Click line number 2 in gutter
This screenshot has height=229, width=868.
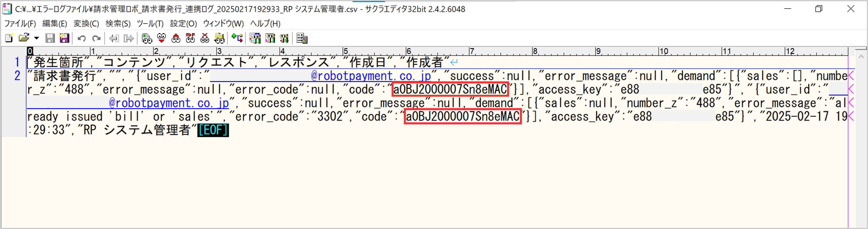tap(17, 76)
